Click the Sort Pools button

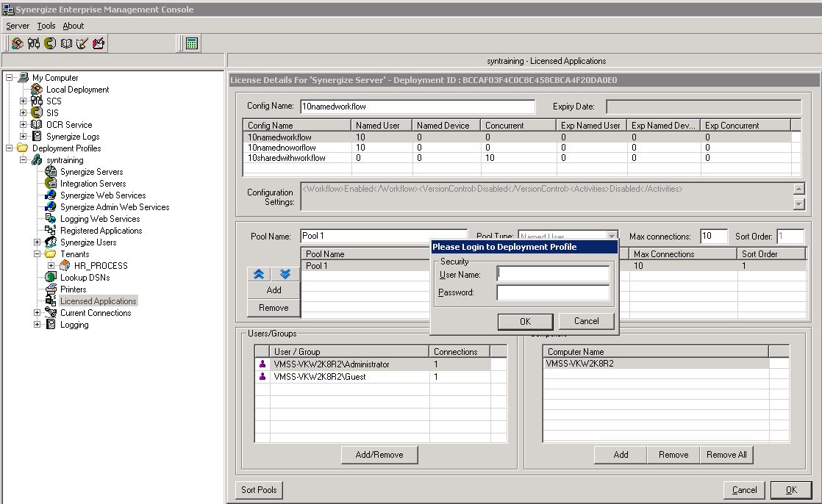coord(259,490)
